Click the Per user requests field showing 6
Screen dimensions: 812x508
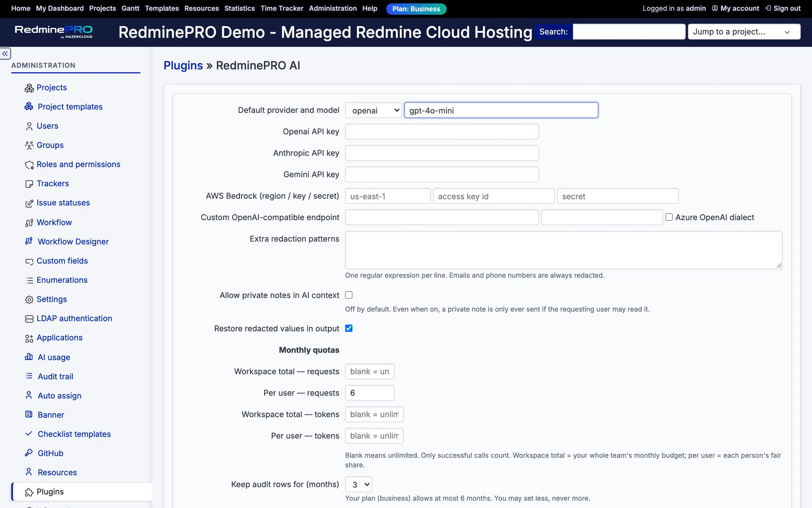click(x=370, y=393)
